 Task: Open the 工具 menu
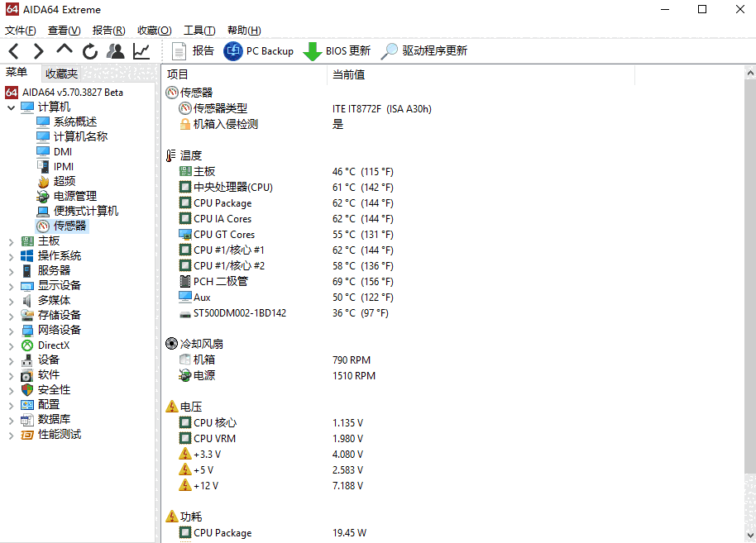(x=199, y=30)
